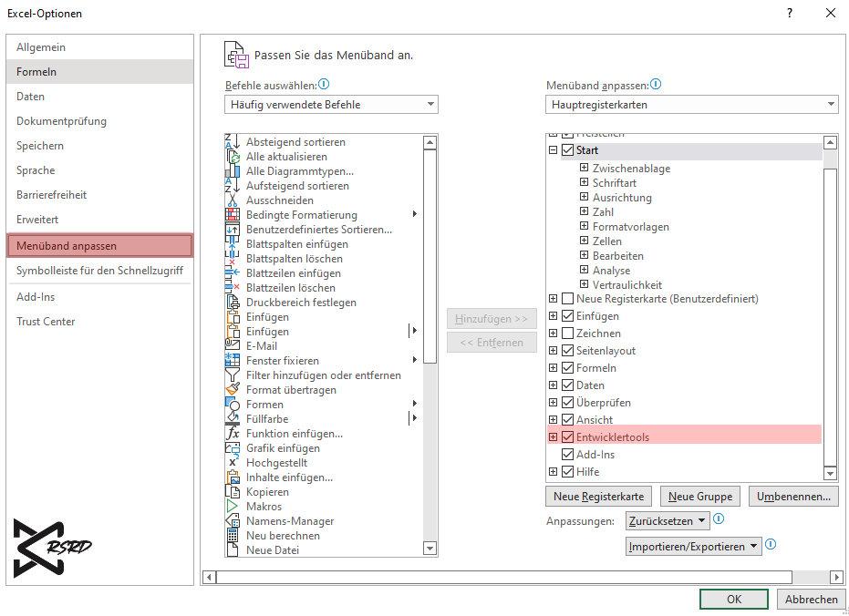The width and height of the screenshot is (849, 616).
Task: Select the E-Mail command icon
Action: point(232,346)
